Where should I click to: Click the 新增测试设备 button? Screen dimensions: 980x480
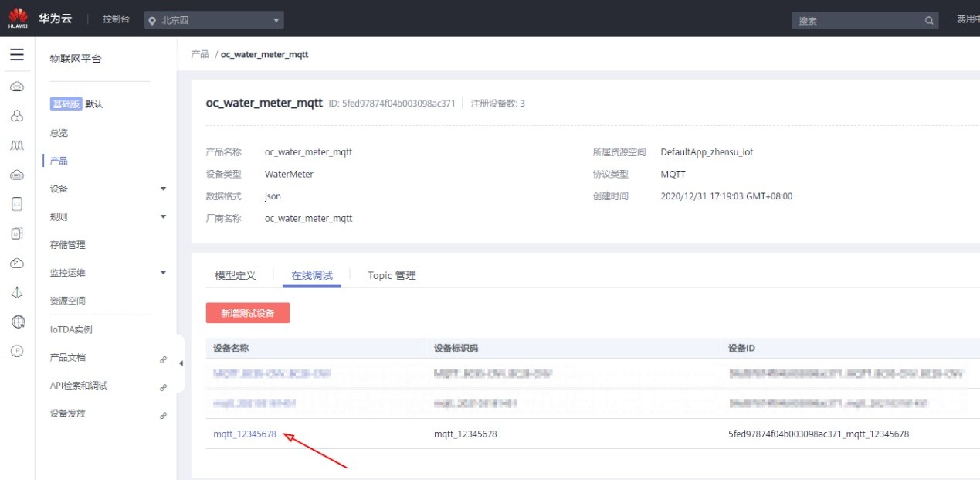(x=248, y=313)
